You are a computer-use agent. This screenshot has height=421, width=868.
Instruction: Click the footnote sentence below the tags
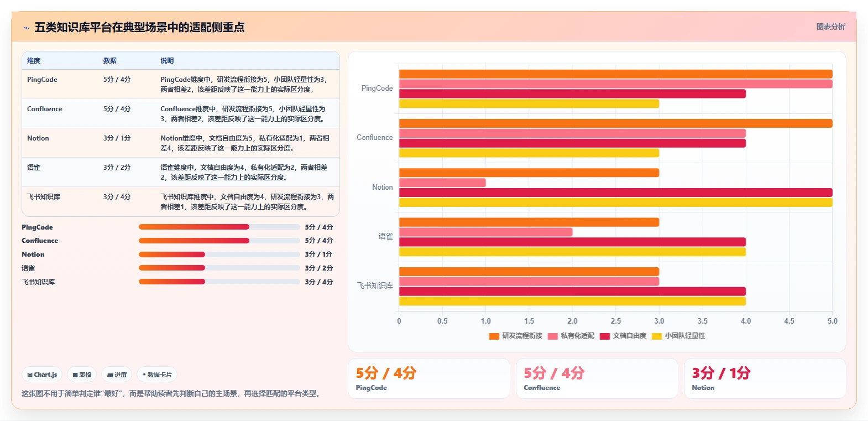point(172,393)
